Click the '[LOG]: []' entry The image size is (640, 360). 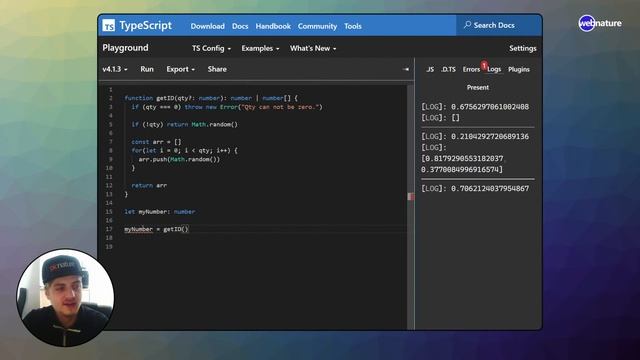pos(440,118)
